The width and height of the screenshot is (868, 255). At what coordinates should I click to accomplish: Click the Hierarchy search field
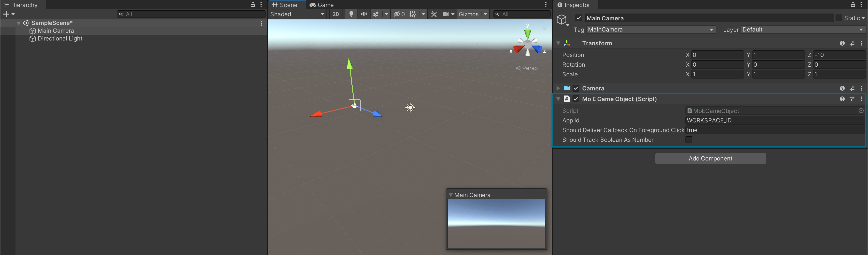tap(191, 14)
